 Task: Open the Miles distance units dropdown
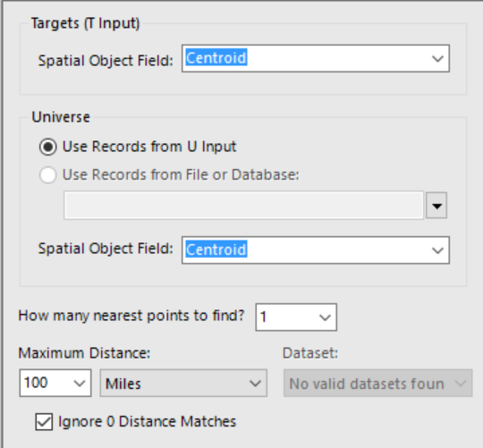click(x=183, y=384)
